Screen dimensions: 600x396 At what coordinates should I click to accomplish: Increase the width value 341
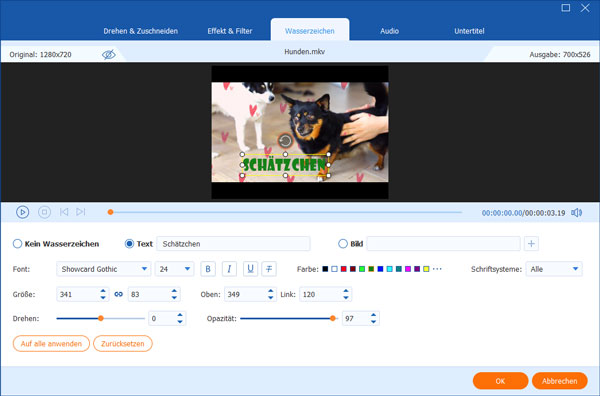click(103, 291)
